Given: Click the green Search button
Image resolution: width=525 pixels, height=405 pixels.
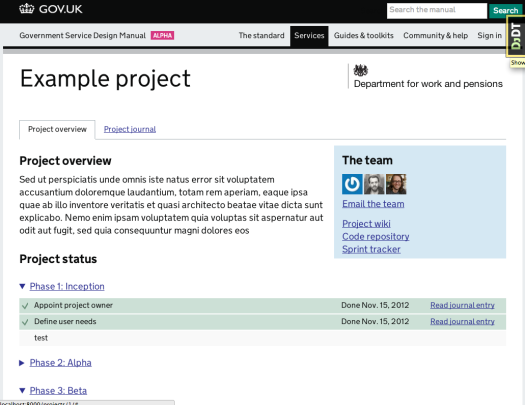Looking at the screenshot, I should pyautogui.click(x=505, y=11).
